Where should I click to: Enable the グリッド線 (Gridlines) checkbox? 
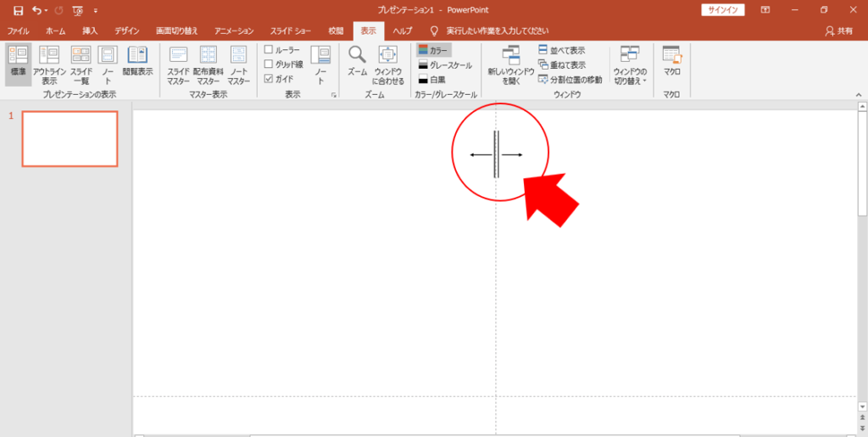(269, 64)
